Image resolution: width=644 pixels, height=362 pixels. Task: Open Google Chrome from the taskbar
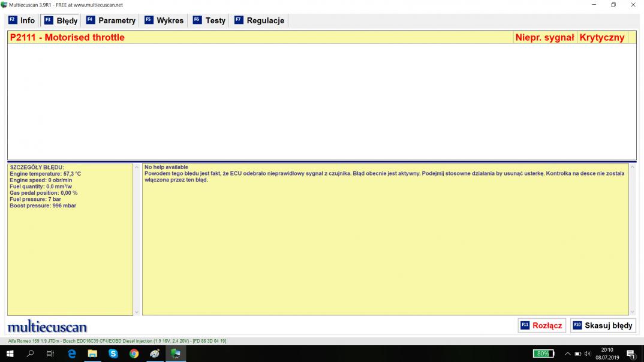pos(134,354)
